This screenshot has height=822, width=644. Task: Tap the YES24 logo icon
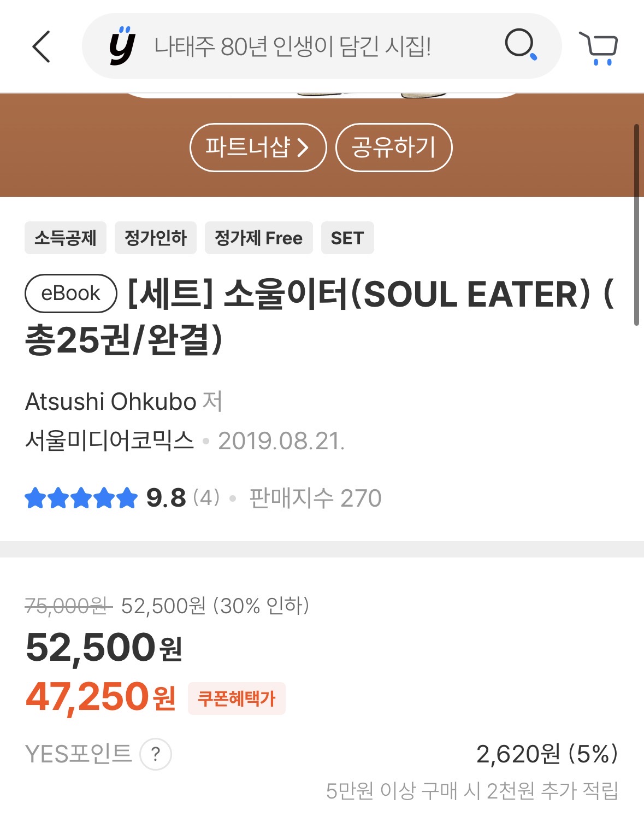(122, 46)
